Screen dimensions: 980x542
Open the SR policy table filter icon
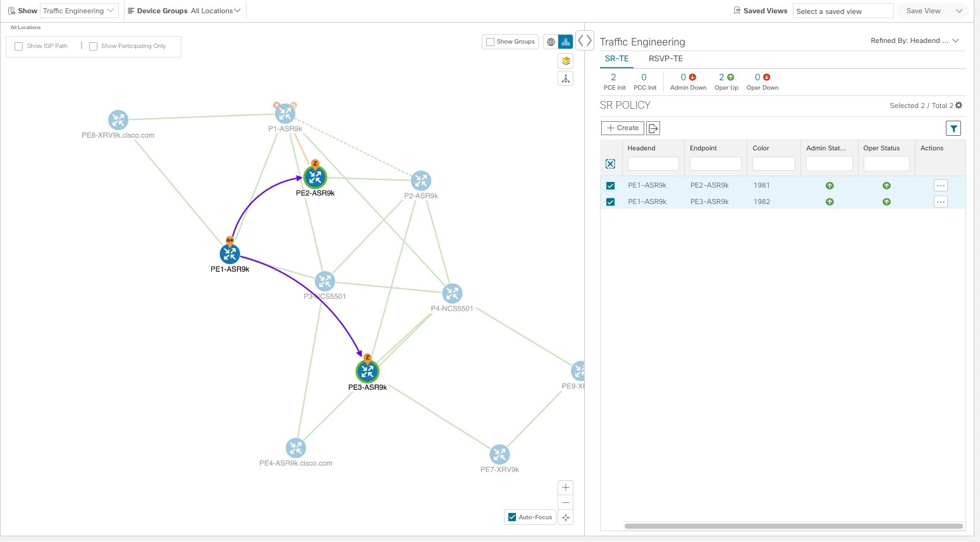[953, 128]
